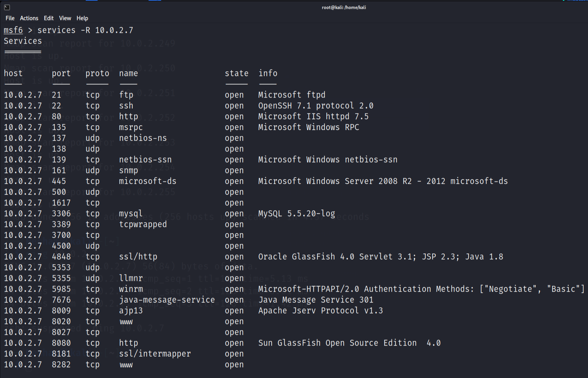Click the window title 'root@kali: /home/kali'
Viewport: 588px width, 378px height.
pos(344,7)
